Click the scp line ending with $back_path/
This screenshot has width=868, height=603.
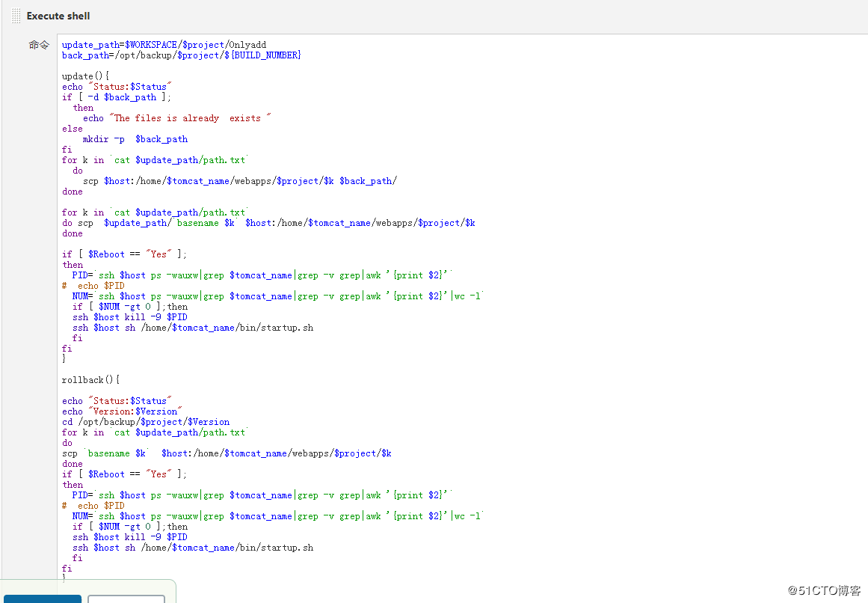pos(239,181)
